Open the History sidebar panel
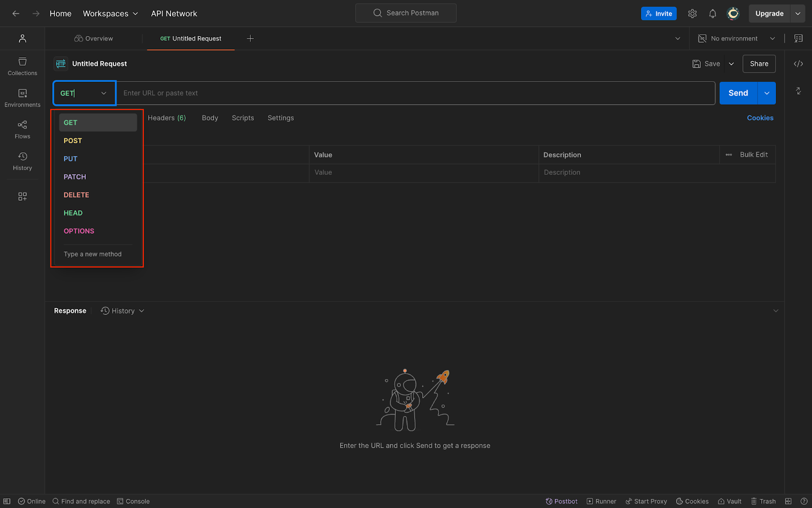Screen dimensions: 812x508 22,161
